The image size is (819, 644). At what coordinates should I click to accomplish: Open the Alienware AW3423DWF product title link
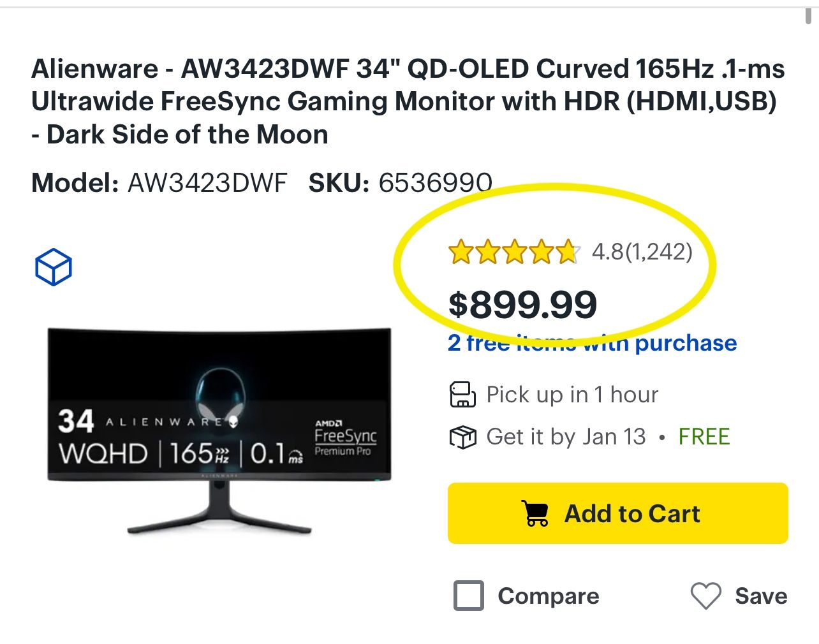[408, 101]
